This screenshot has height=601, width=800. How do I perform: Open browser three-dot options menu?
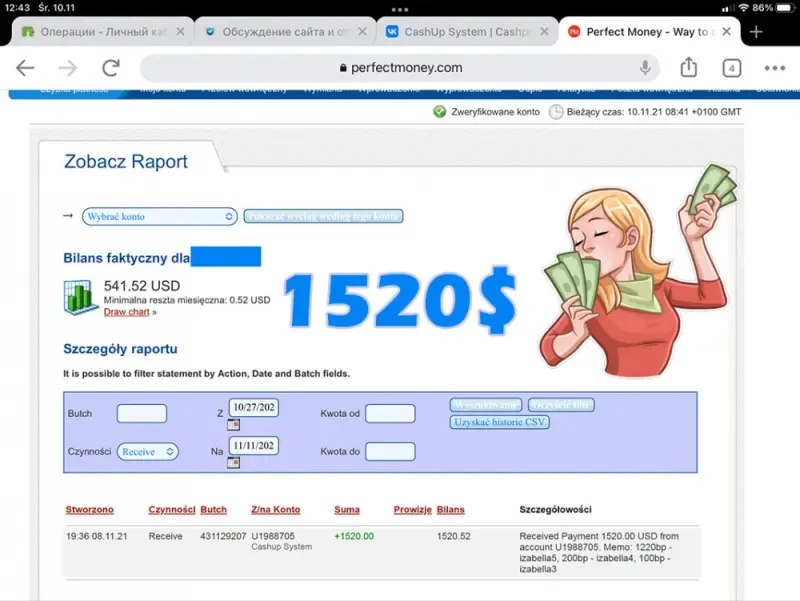774,68
